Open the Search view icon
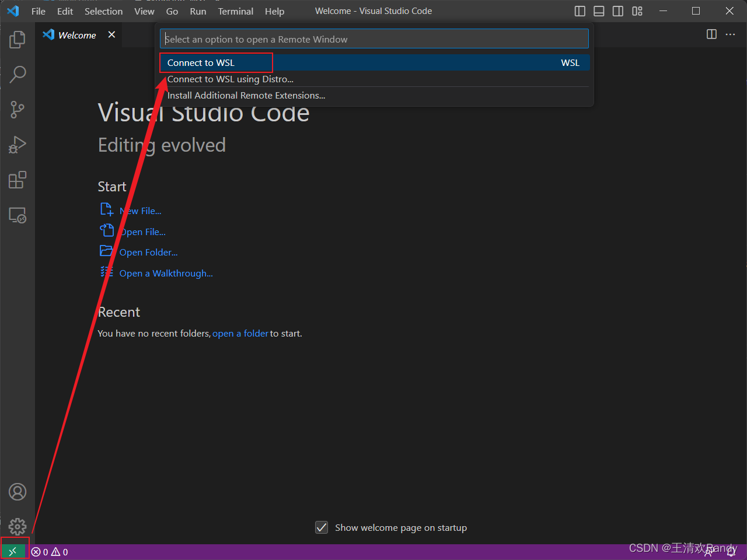Screen dimensions: 747x560 (18, 74)
